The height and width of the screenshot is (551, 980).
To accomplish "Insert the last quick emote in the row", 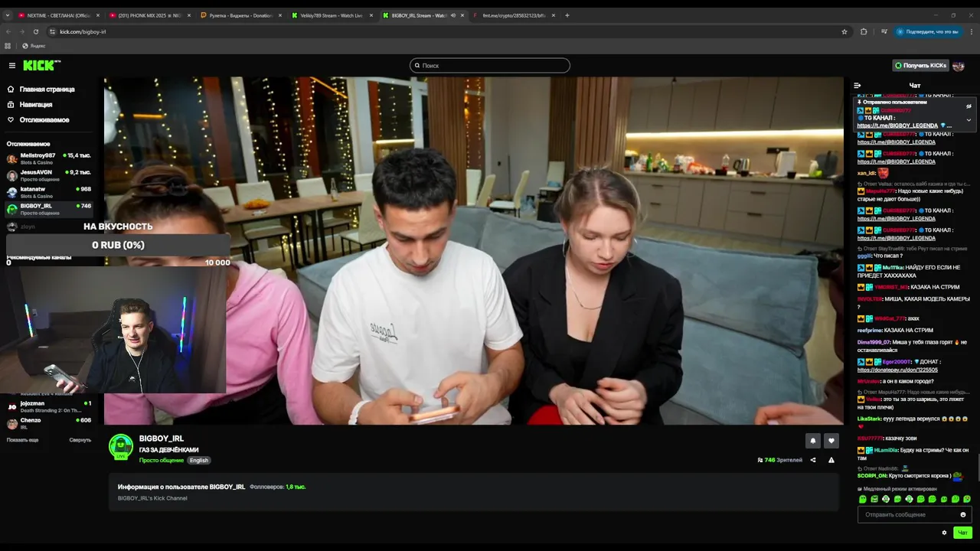I will (x=967, y=500).
